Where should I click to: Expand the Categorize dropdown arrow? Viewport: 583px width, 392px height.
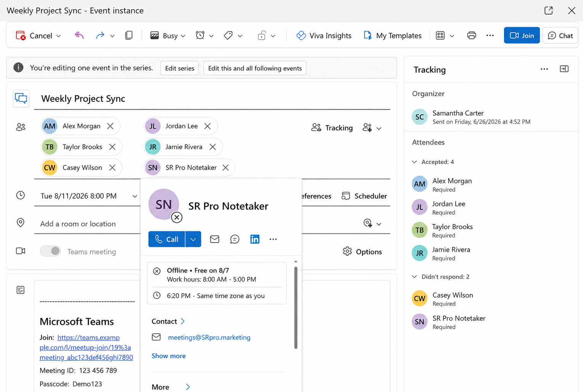pyautogui.click(x=240, y=36)
